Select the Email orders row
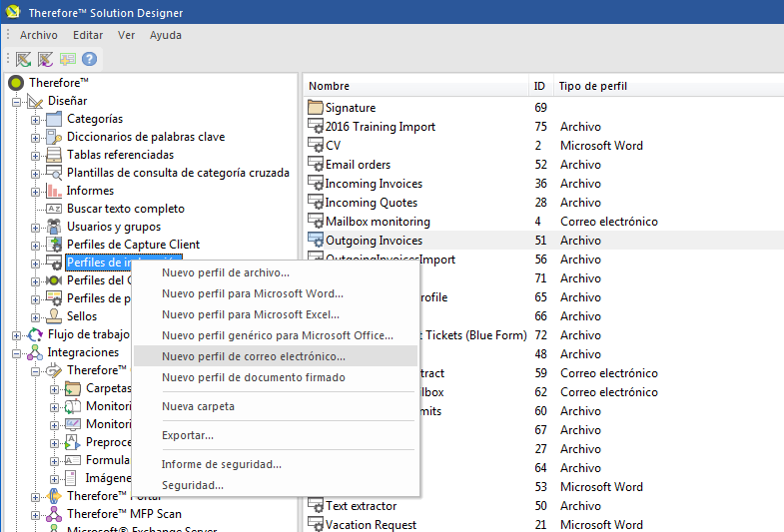 tap(544, 165)
